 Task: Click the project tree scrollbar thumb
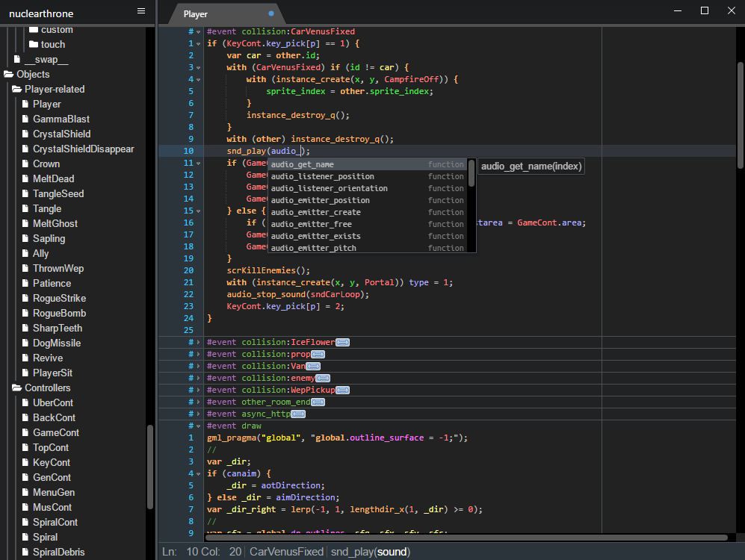point(150,467)
